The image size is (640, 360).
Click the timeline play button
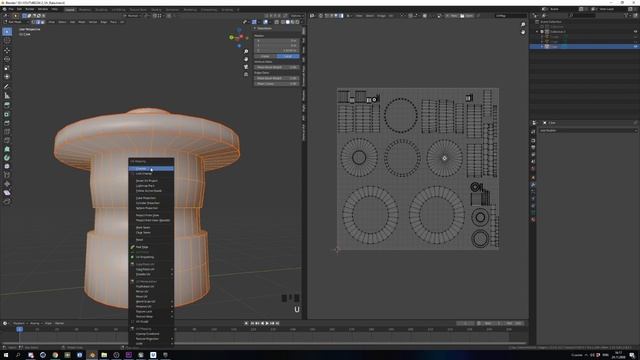tap(267, 323)
